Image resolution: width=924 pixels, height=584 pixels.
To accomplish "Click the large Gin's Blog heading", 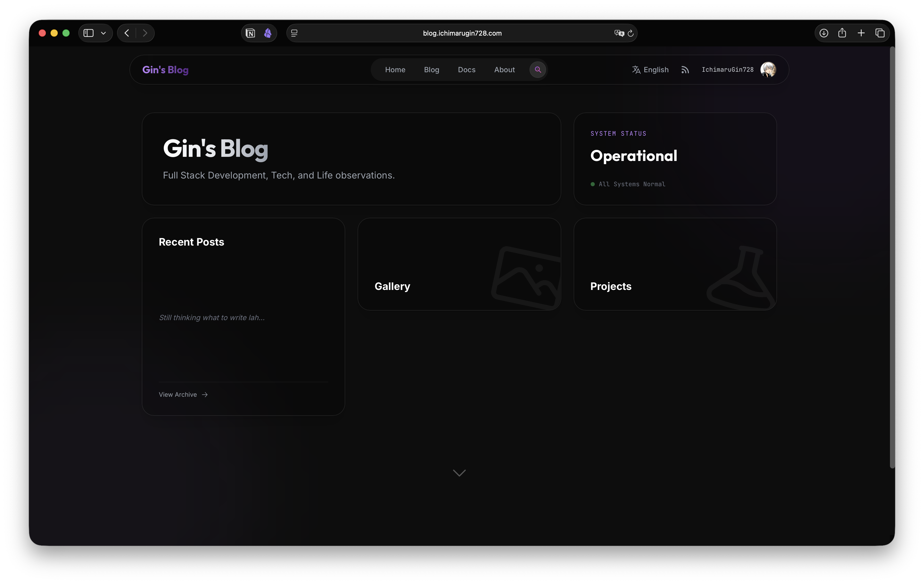I will coord(215,149).
